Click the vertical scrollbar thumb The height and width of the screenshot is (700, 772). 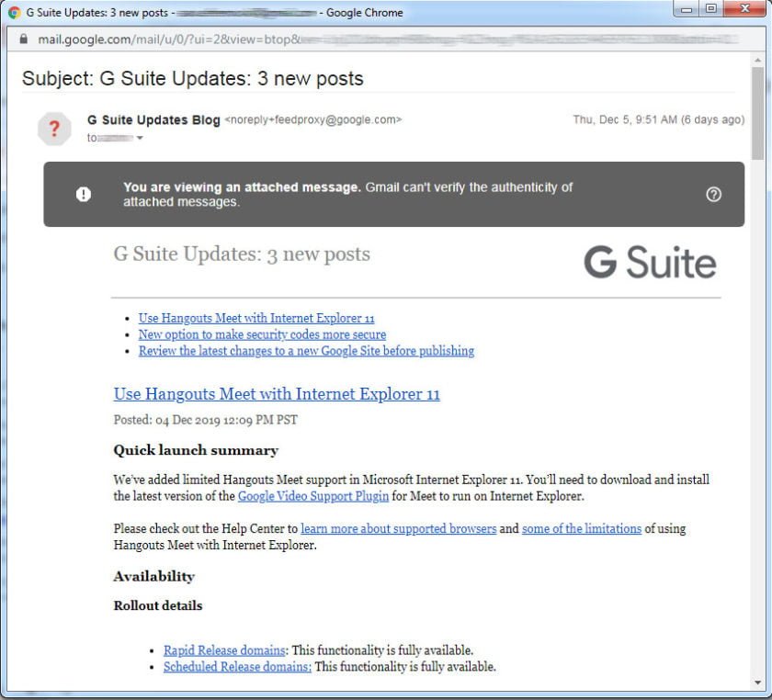pyautogui.click(x=757, y=113)
